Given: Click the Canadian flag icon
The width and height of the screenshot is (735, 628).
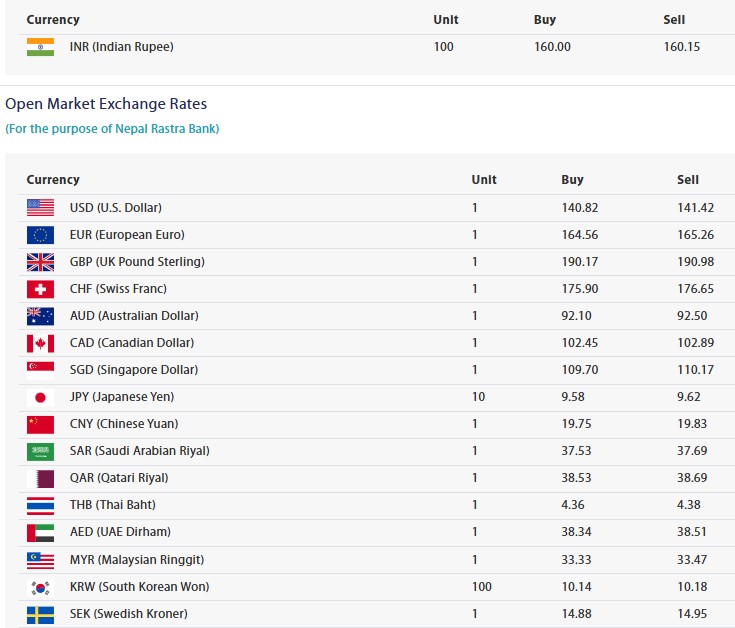Looking at the screenshot, I should click(40, 343).
